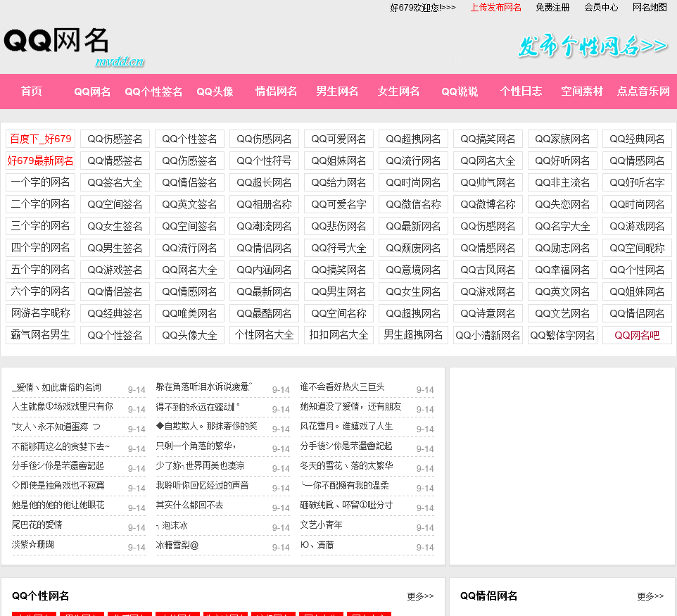The image size is (677, 616).
Task: Open QQ头像 navigation item
Action: (x=215, y=91)
